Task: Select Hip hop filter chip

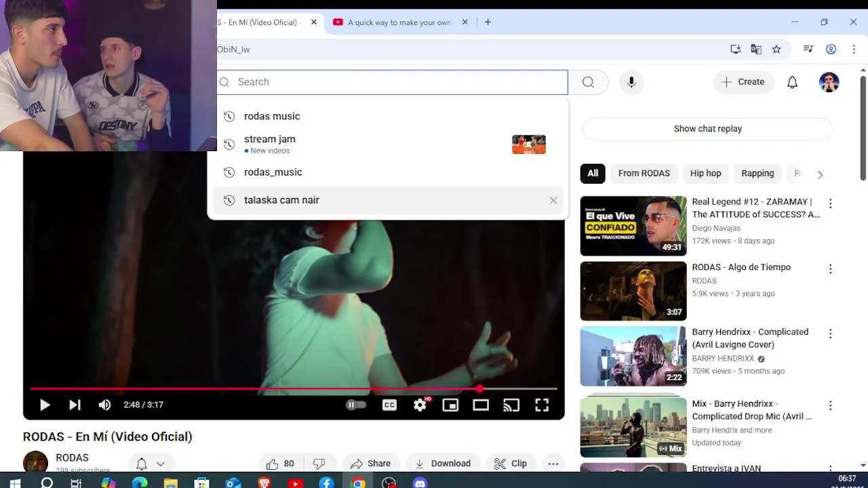Action: coord(705,174)
